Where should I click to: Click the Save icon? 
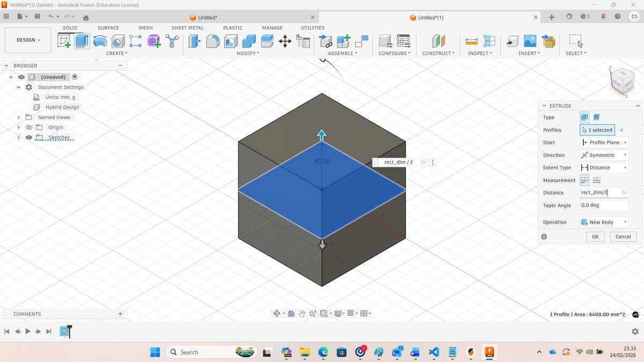(x=38, y=17)
